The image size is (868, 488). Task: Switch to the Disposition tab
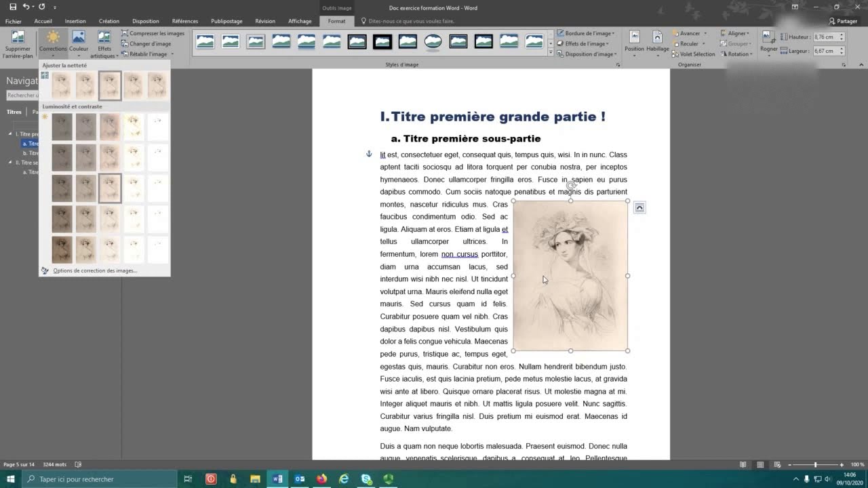click(x=146, y=21)
